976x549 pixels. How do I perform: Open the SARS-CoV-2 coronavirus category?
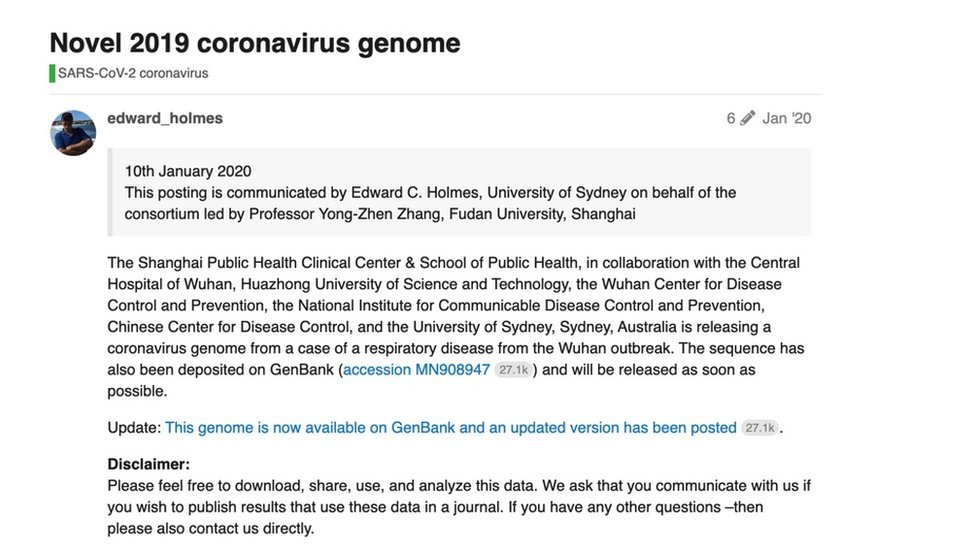(133, 73)
